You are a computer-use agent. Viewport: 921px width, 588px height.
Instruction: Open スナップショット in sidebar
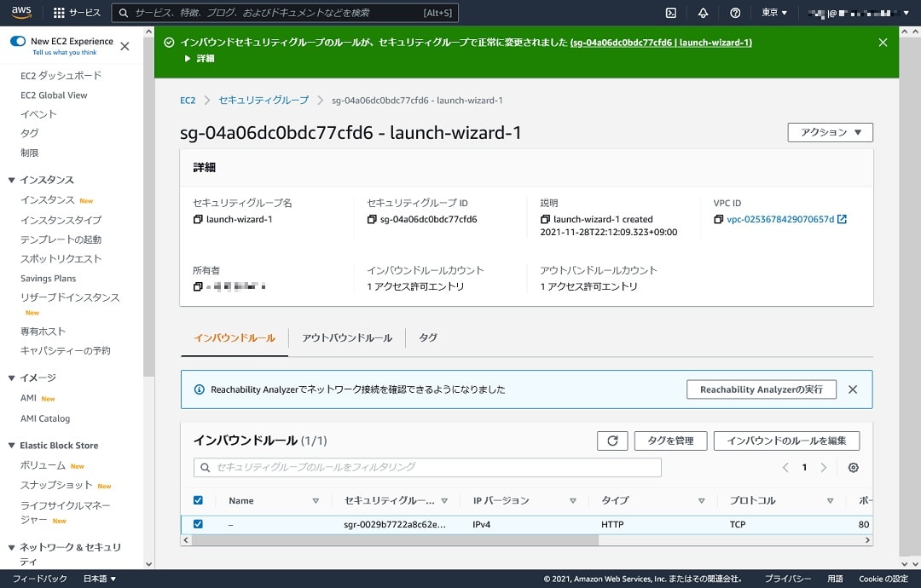click(56, 485)
